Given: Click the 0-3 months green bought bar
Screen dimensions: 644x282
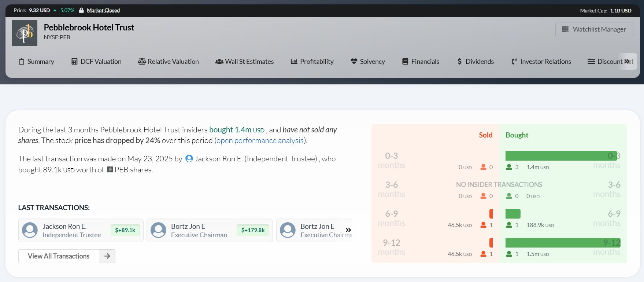Looking at the screenshot, I should [561, 156].
